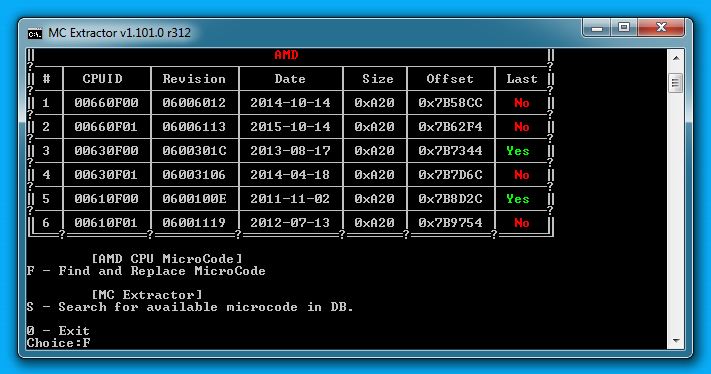711x374 pixels.
Task: Select revision 0600100E
Action: [194, 199]
